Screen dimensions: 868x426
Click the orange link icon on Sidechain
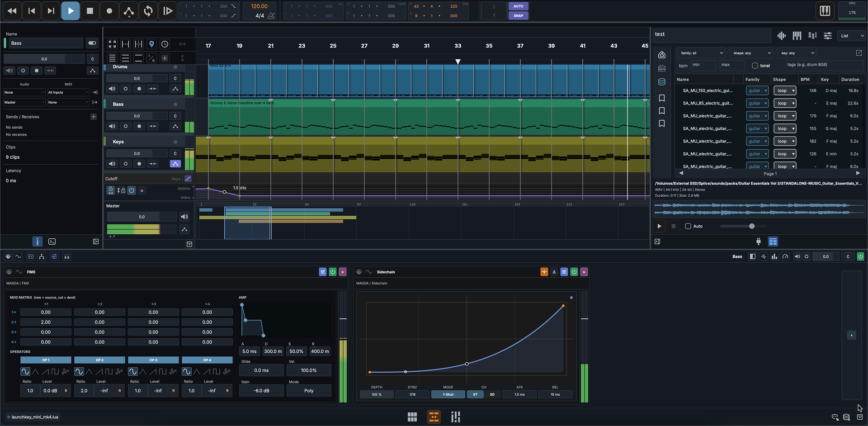[x=544, y=272]
